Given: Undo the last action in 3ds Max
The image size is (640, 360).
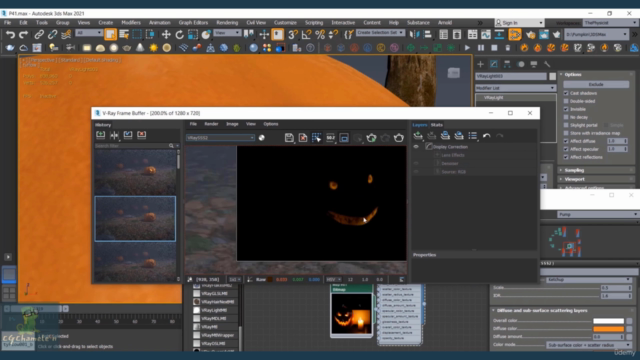Looking at the screenshot, I should pos(10,35).
